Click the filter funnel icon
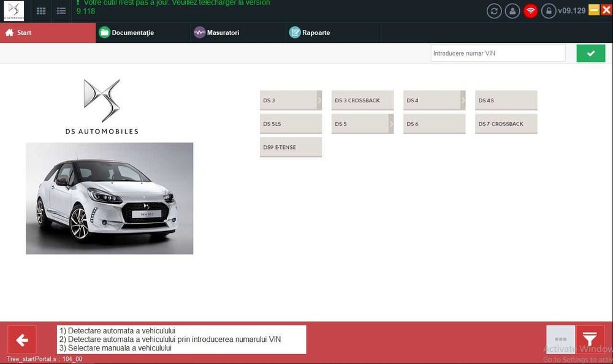This screenshot has height=364, width=613. point(590,339)
